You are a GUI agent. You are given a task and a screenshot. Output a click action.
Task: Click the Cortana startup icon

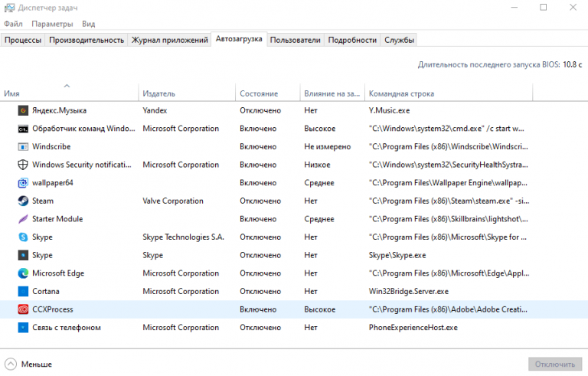pyautogui.click(x=23, y=291)
